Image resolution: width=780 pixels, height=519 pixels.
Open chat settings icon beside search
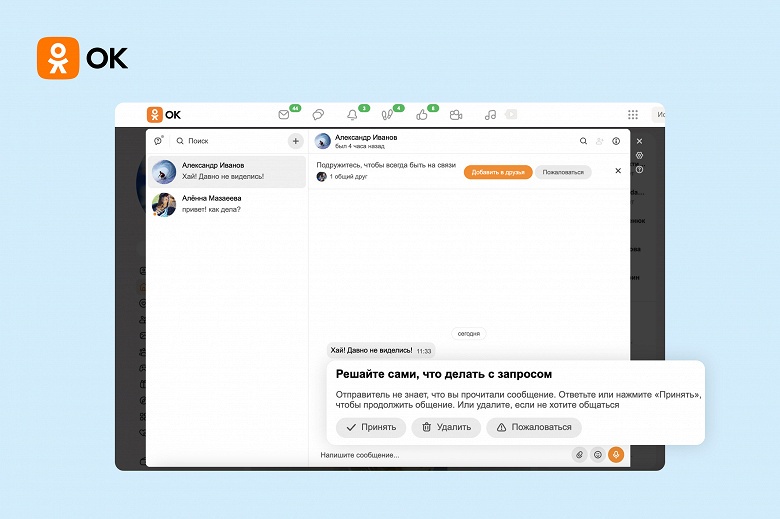(x=159, y=141)
